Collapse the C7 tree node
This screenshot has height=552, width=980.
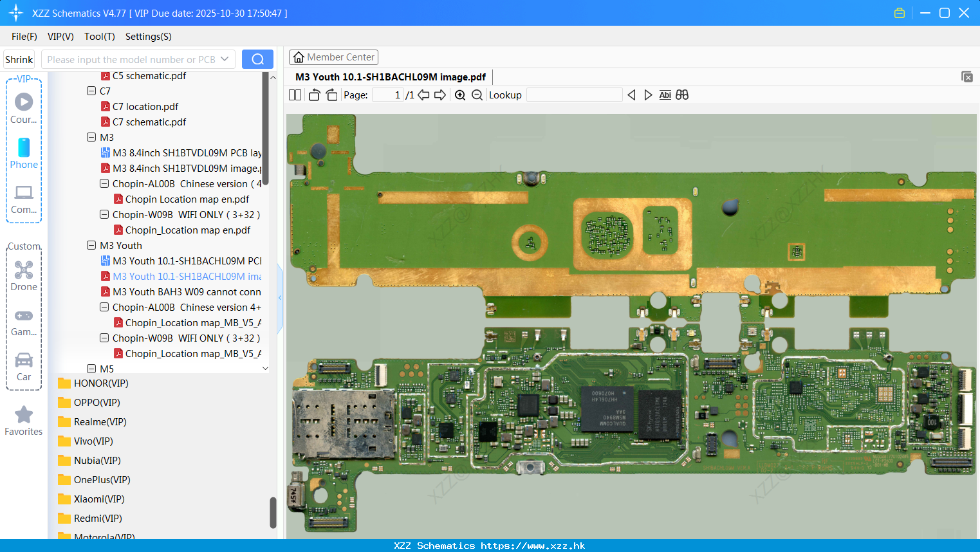pos(91,91)
